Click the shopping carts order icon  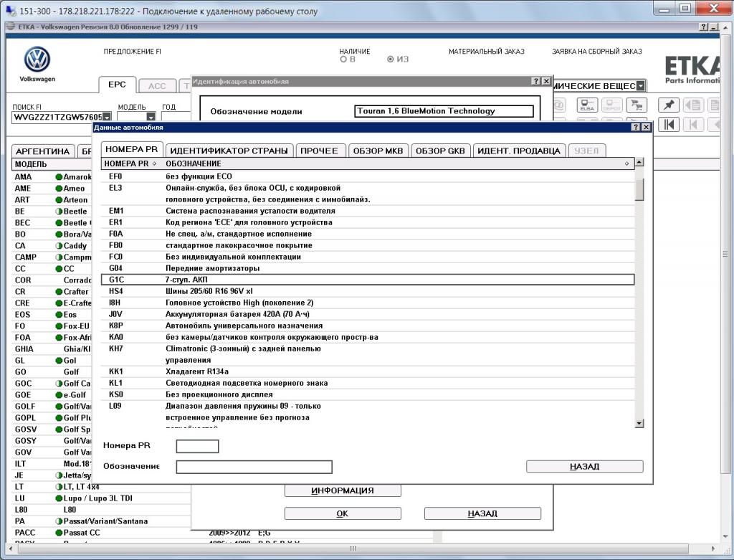point(637,105)
